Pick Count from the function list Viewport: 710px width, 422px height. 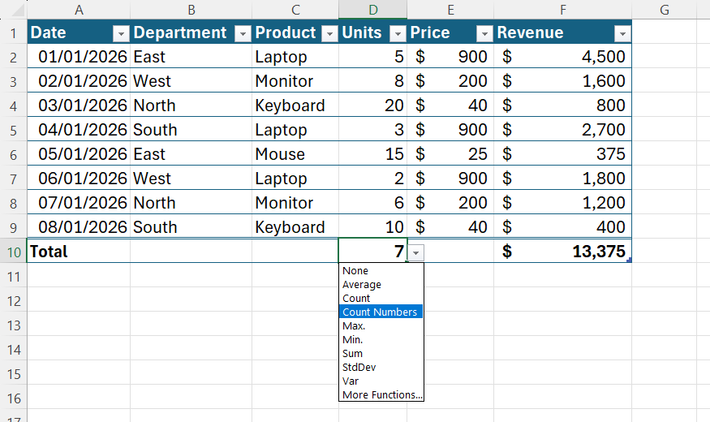(x=381, y=298)
